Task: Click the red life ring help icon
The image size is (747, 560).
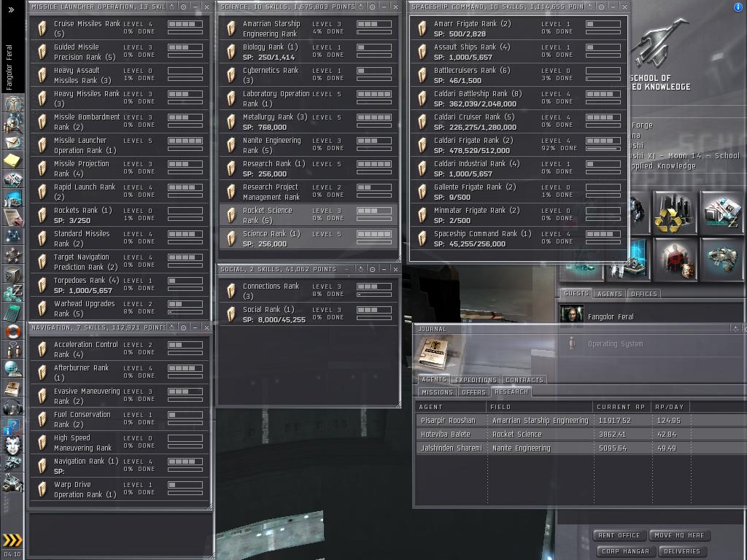Action: tap(13, 331)
